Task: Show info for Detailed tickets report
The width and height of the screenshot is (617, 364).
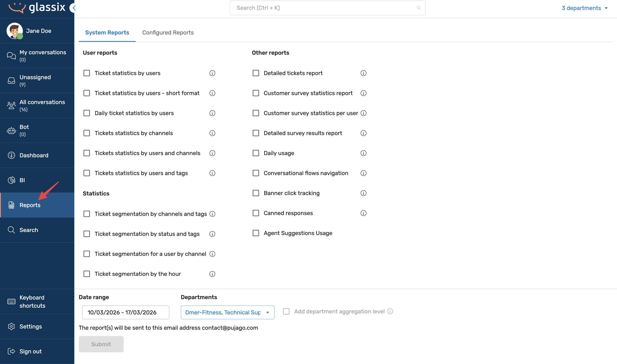Action: pos(363,73)
